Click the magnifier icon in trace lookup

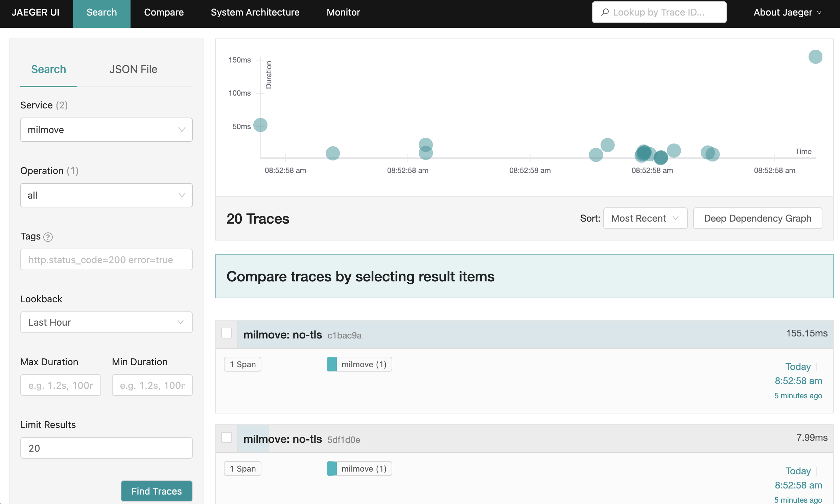(605, 12)
